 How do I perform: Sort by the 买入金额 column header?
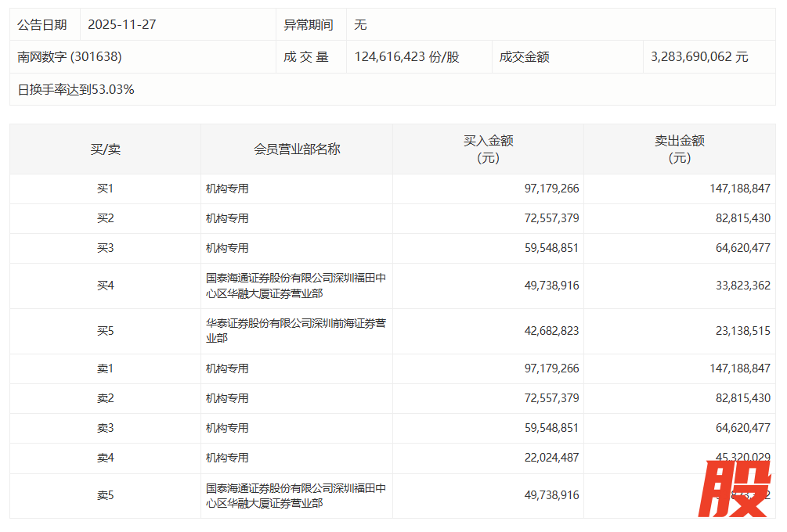coord(488,149)
